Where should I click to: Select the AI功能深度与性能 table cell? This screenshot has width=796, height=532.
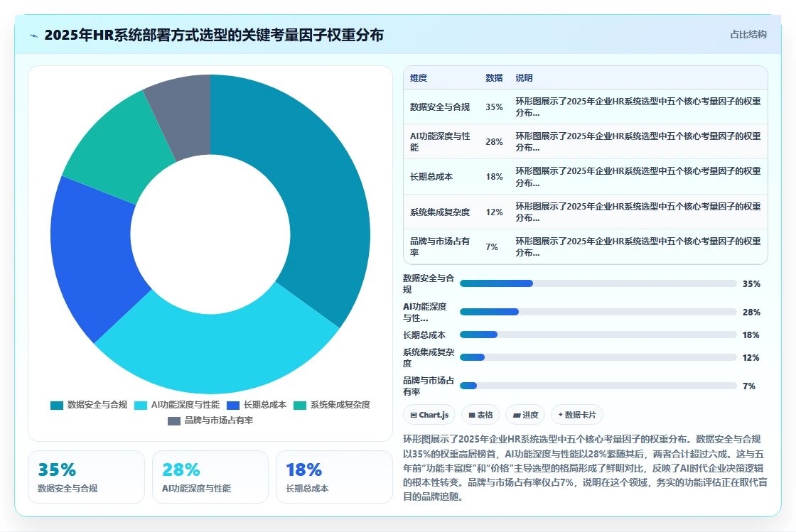440,141
